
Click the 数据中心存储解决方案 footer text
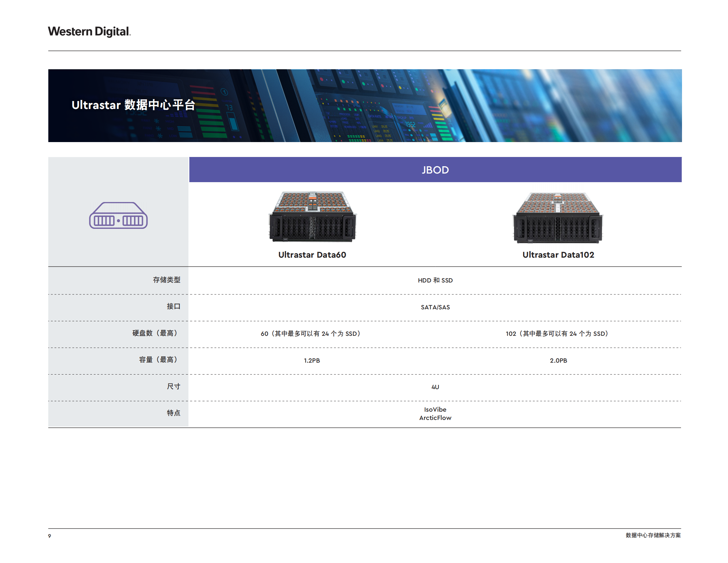(653, 535)
